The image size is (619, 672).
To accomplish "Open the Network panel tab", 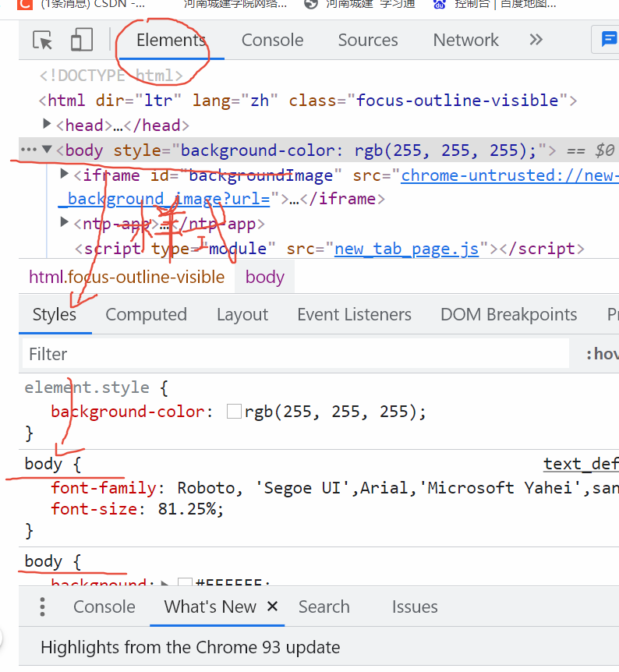I will 465,41.
